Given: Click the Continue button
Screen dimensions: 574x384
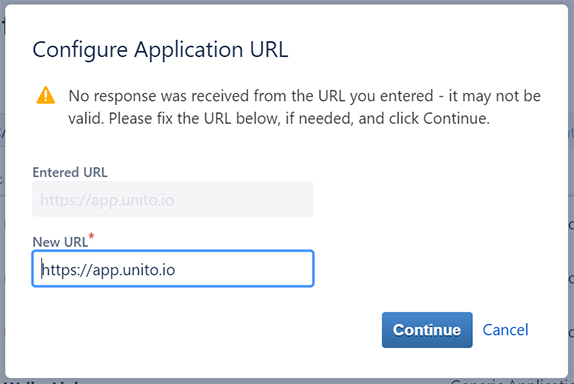Looking at the screenshot, I should coord(427,330).
